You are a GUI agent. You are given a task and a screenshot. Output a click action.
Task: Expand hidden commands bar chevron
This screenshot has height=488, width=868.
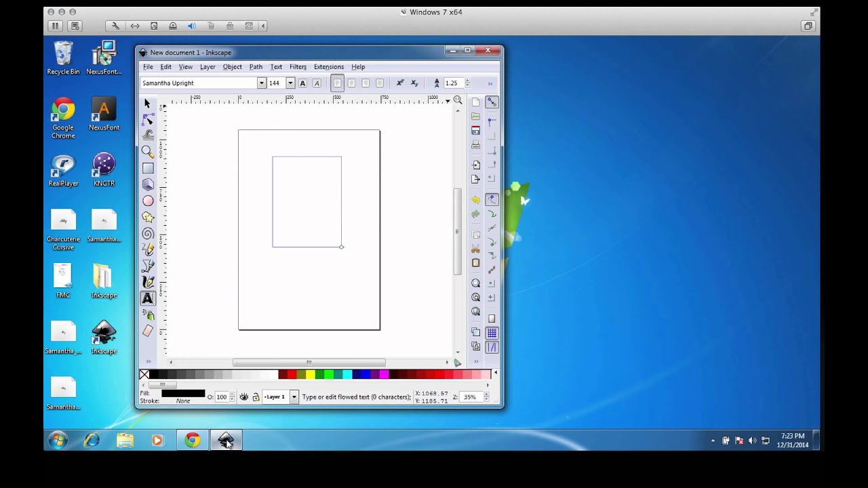coord(475,361)
